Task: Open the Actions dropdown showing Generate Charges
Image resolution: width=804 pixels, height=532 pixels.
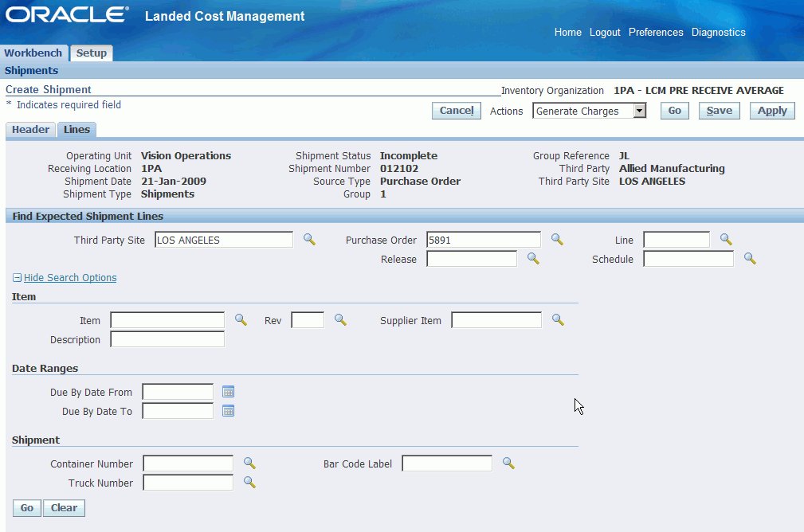Action: click(x=589, y=111)
